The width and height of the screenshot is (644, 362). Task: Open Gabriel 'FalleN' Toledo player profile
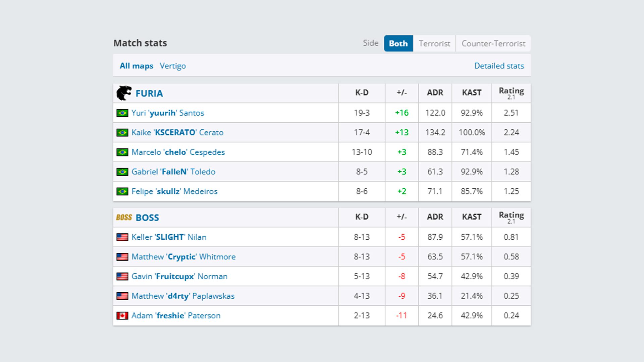tap(173, 172)
